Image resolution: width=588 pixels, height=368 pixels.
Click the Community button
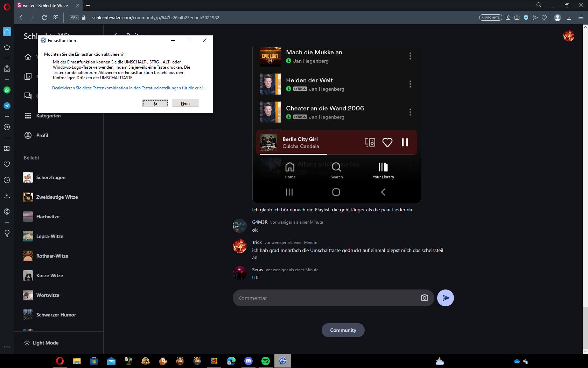click(343, 330)
